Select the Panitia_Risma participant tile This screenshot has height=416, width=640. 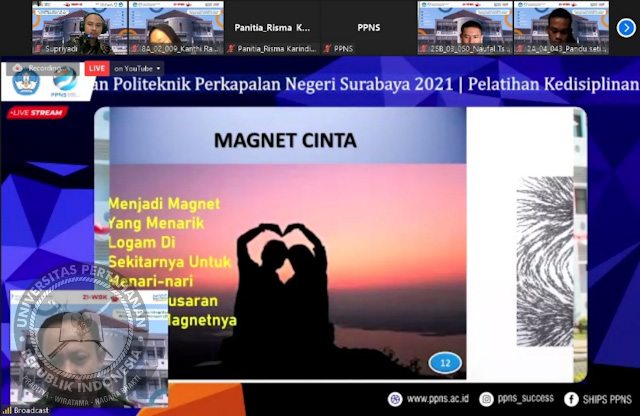[272, 28]
